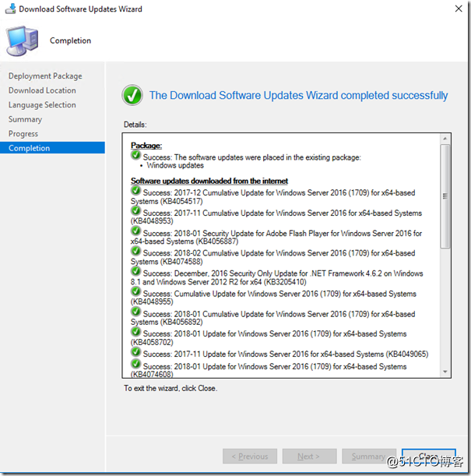Close the wizard window with the X

(459, 9)
